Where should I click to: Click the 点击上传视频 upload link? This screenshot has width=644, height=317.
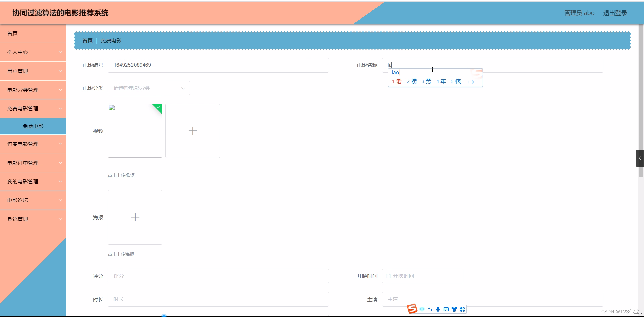click(x=121, y=175)
